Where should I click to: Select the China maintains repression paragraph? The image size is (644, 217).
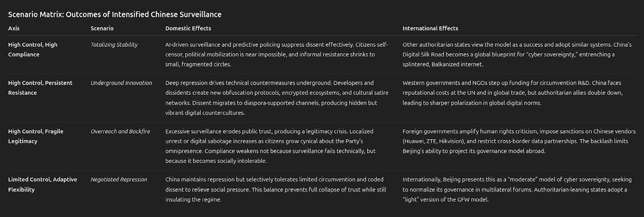(275, 189)
